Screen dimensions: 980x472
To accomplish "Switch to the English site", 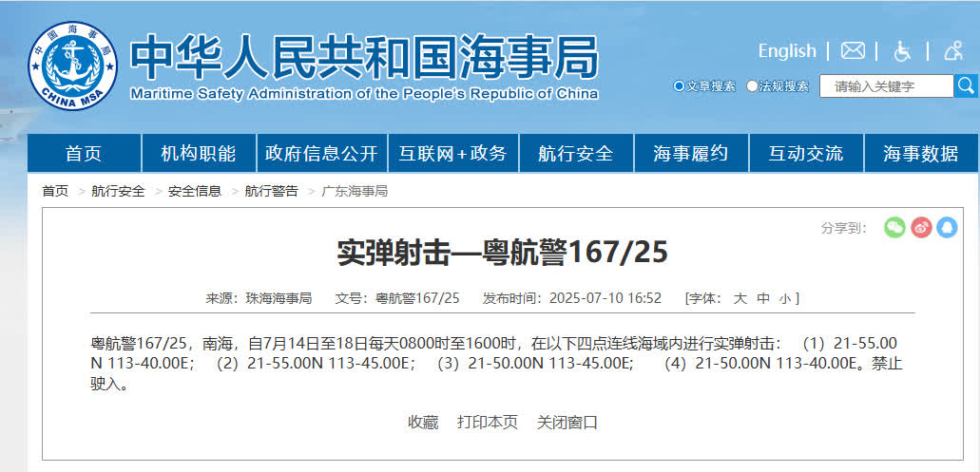I will pyautogui.click(x=787, y=50).
